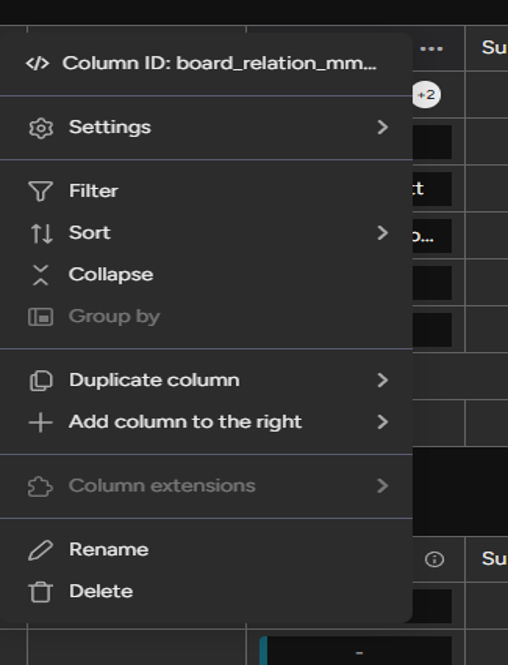Click the Column extensions entry
508x665 pixels.
(206, 486)
